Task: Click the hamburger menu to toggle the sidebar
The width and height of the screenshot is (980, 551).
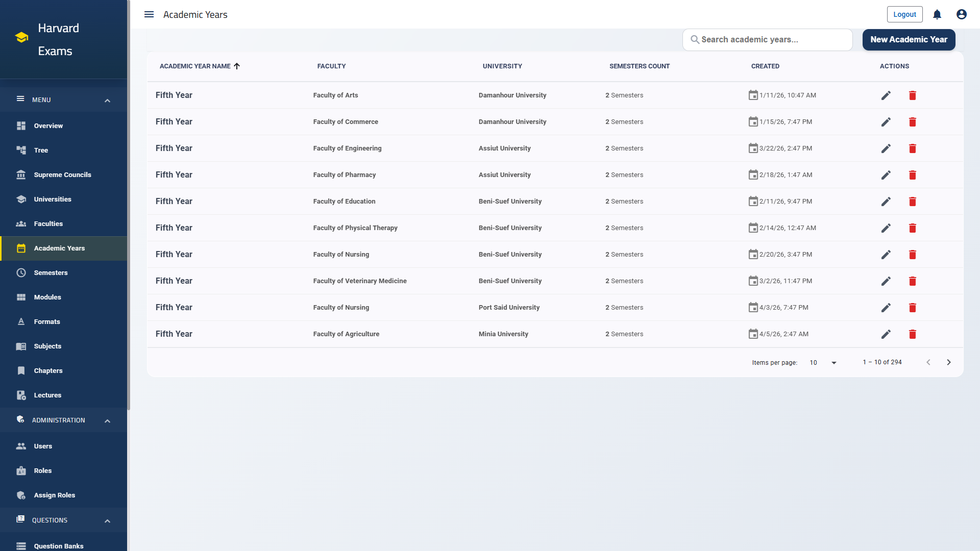Action: pos(149,14)
